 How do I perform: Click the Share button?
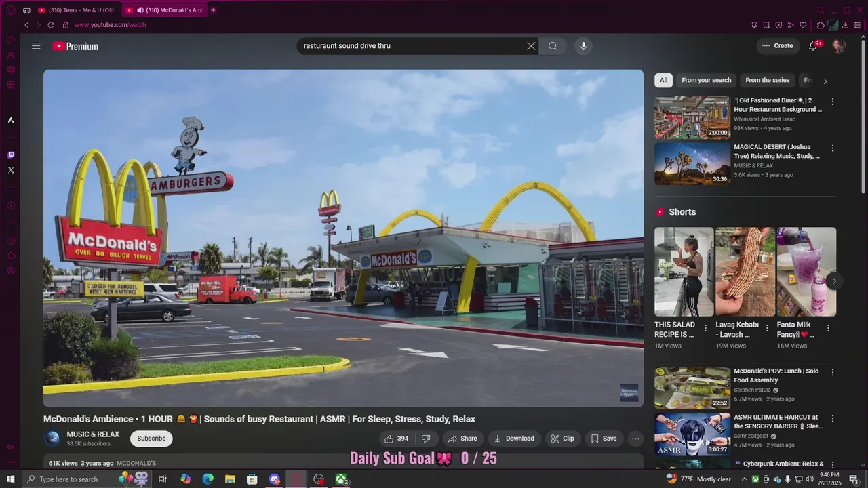click(x=462, y=439)
